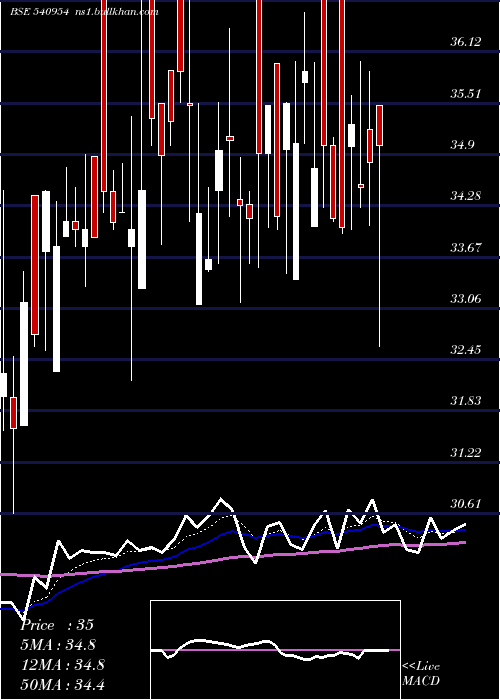
Task: Open the MACD inset chart panel
Action: pyautogui.click(x=275, y=650)
